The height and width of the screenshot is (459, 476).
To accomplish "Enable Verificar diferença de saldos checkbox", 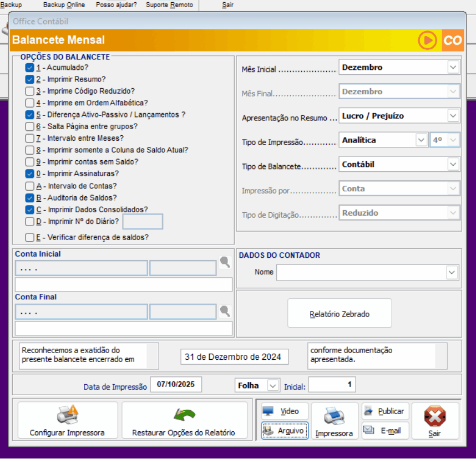I will click(30, 238).
